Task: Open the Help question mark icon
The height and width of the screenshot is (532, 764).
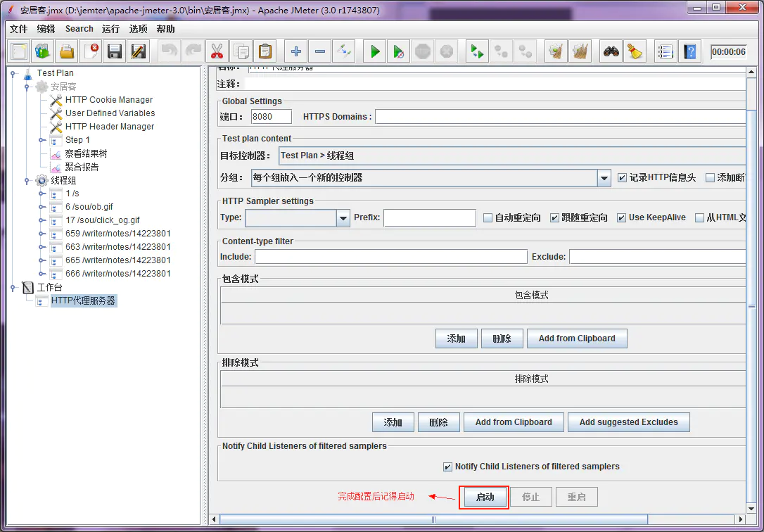Action: 689,51
